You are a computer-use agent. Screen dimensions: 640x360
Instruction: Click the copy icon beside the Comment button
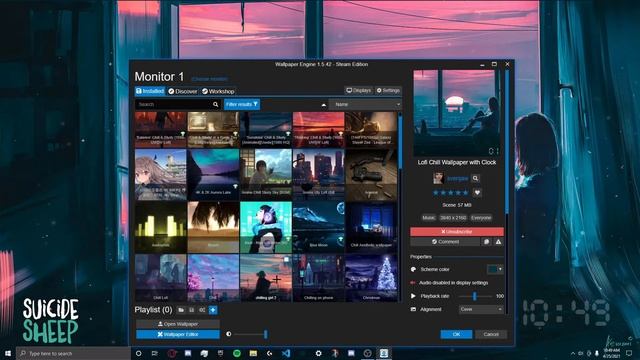pos(487,242)
